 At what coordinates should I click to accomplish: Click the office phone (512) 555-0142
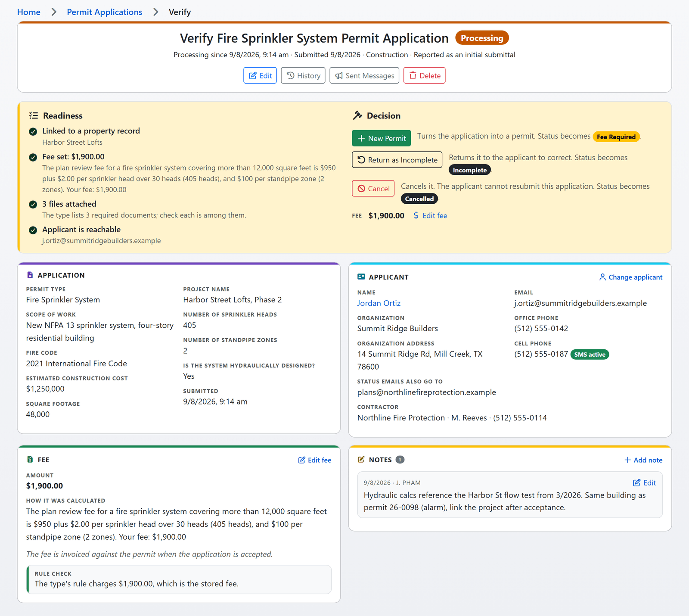[541, 328]
